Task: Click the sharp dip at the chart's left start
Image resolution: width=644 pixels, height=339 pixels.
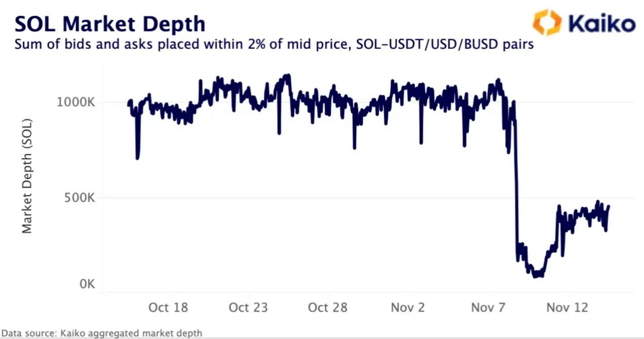Action: click(137, 157)
